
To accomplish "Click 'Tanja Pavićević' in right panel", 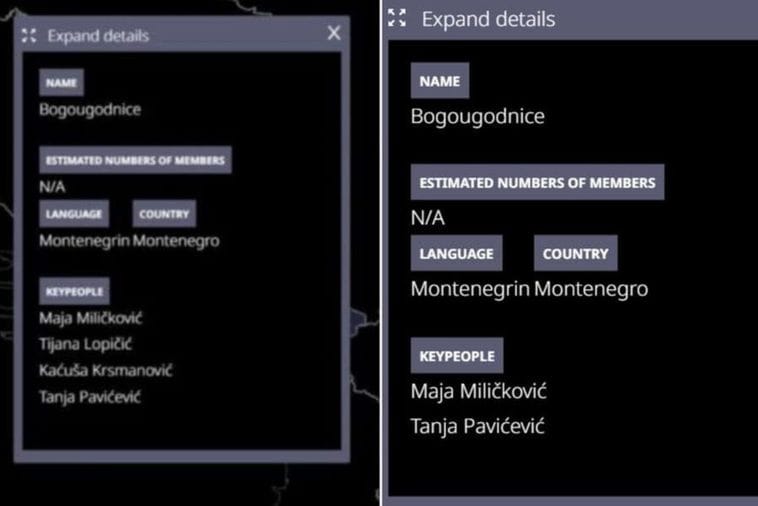I will pos(478,426).
